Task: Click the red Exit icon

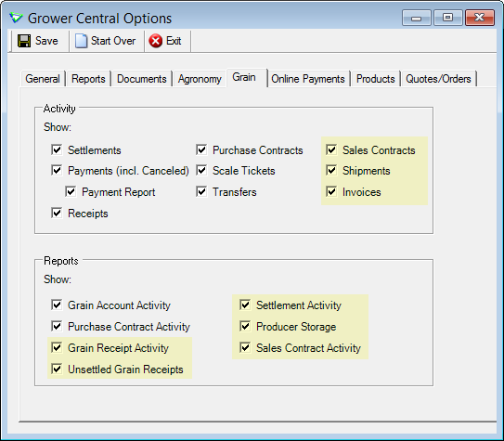Action: click(156, 41)
